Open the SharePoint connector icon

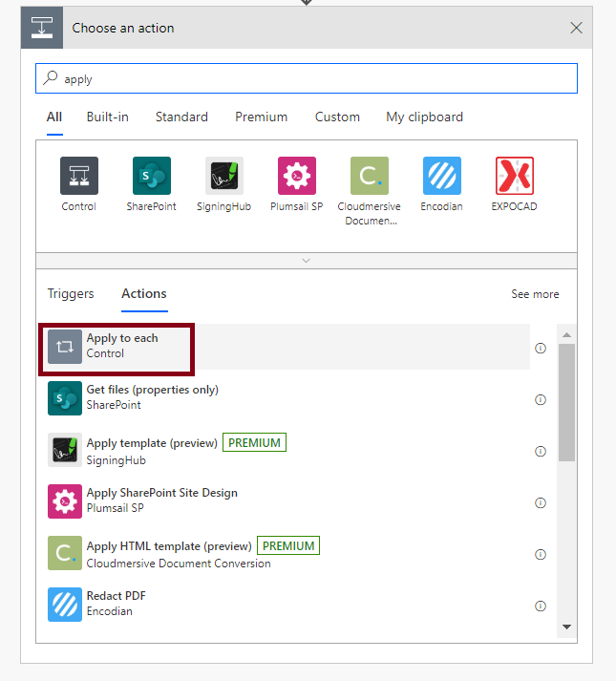[x=152, y=176]
